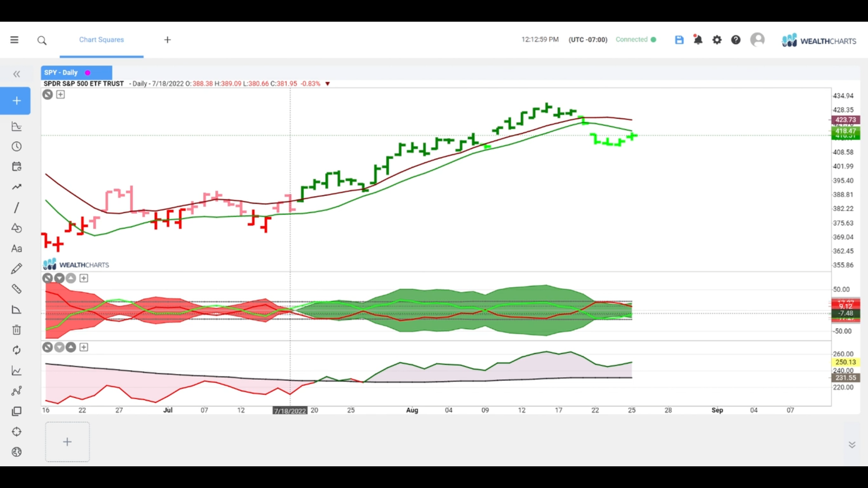Select the line drawing tool
Image resolution: width=868 pixels, height=488 pixels.
[17, 207]
